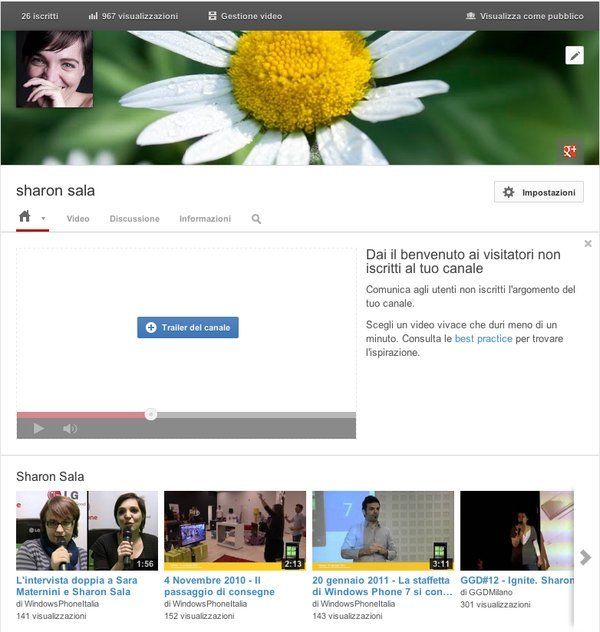Open title link L'intervista doppia a Sara Maternini
Screen dimensions: 600x632
77,586
